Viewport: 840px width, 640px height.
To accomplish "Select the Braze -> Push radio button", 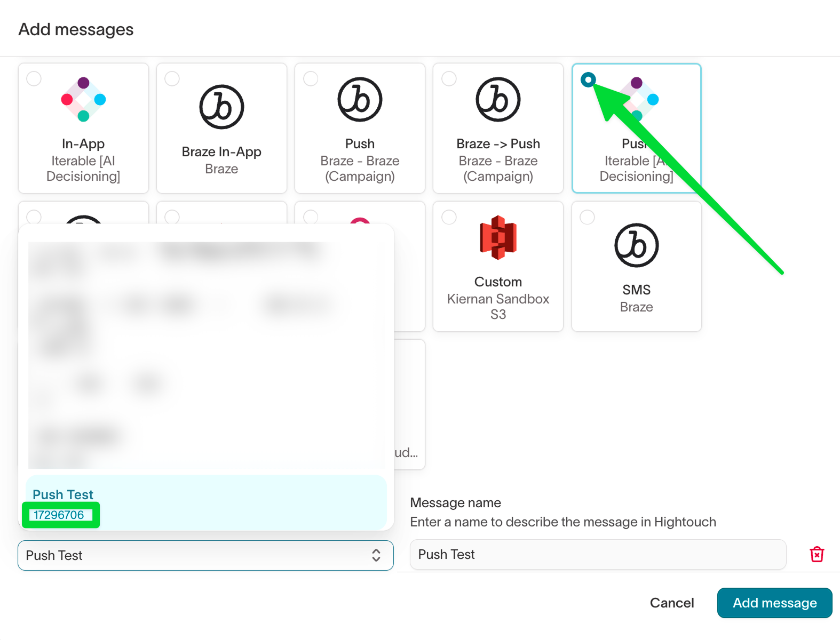I will coord(449,79).
